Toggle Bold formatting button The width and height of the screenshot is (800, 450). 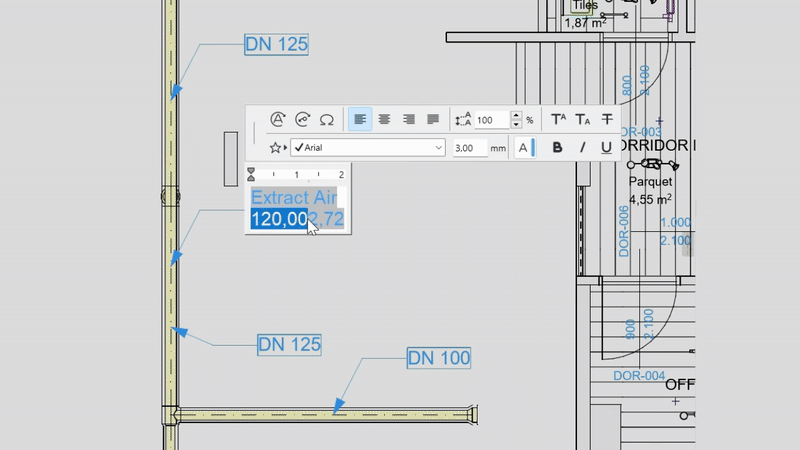pos(558,148)
